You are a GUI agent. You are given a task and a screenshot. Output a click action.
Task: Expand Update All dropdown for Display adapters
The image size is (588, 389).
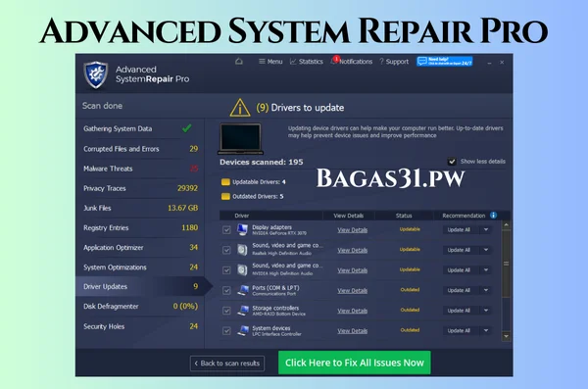tap(486, 229)
